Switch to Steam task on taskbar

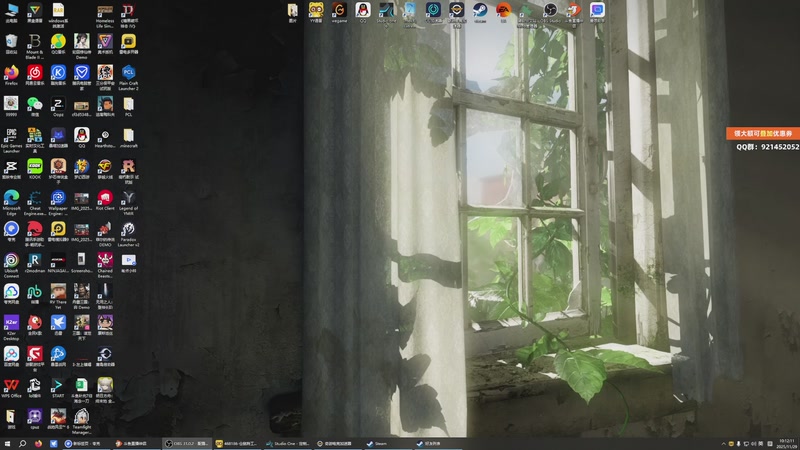click(x=388, y=444)
